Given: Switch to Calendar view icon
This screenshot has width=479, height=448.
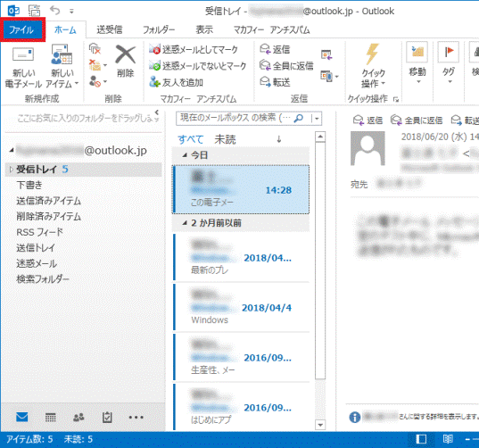Looking at the screenshot, I should [51, 417].
